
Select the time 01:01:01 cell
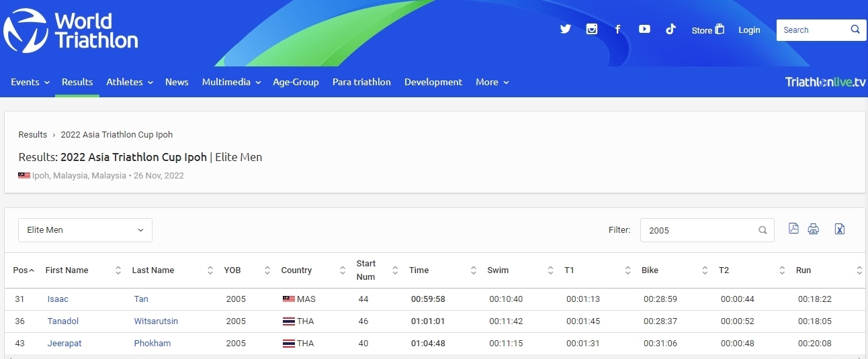[428, 321]
